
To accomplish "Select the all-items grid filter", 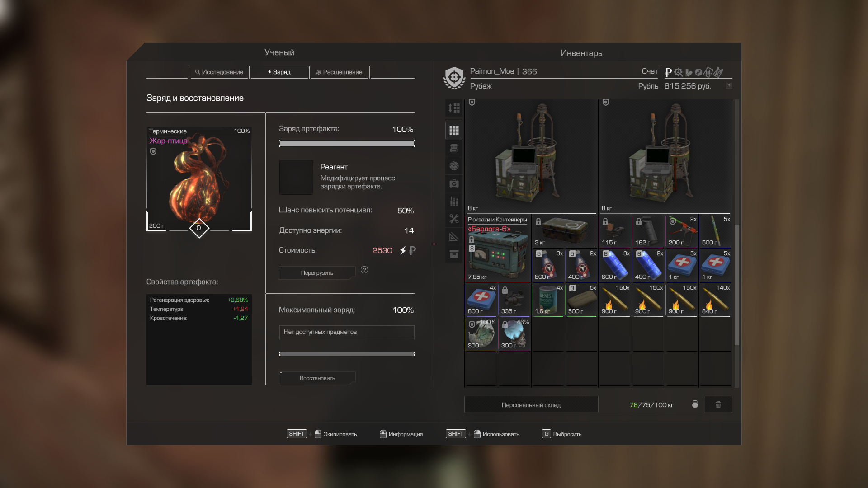I will pos(454,131).
